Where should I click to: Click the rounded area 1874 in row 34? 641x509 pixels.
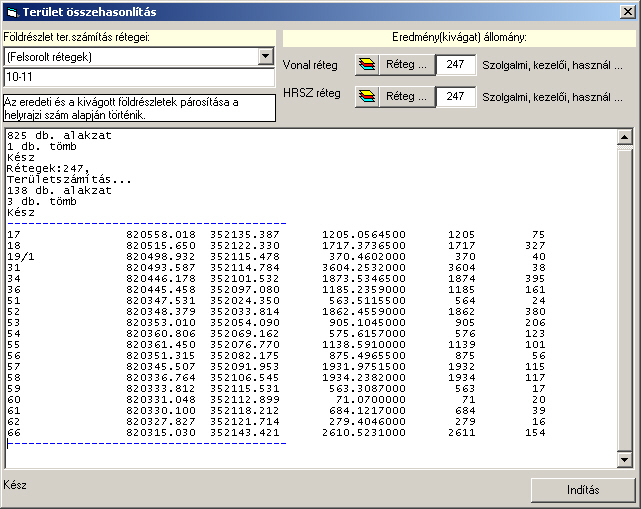coord(462,279)
